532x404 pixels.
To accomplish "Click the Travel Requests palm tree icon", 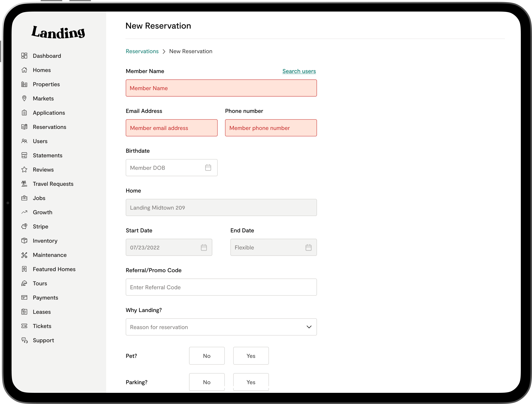I will (24, 184).
